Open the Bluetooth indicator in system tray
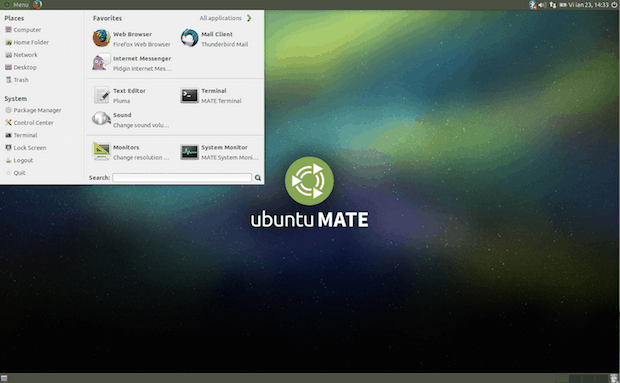This screenshot has width=620, height=383. (533, 5)
